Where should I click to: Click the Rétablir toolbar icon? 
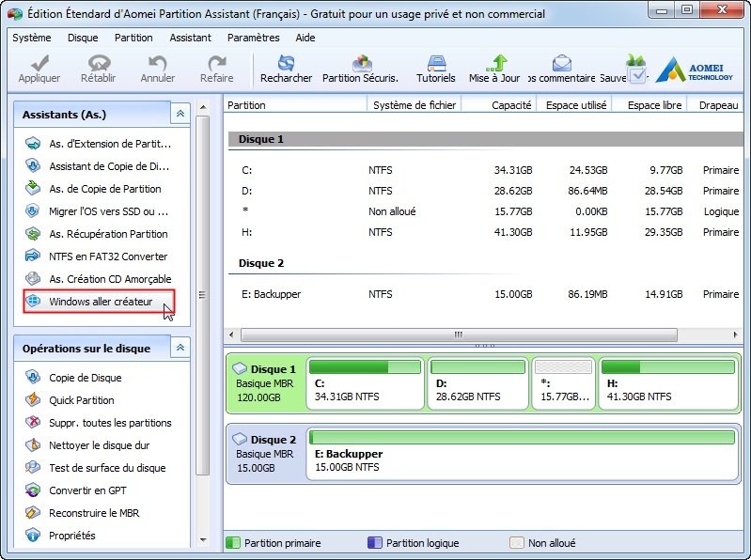(99, 63)
